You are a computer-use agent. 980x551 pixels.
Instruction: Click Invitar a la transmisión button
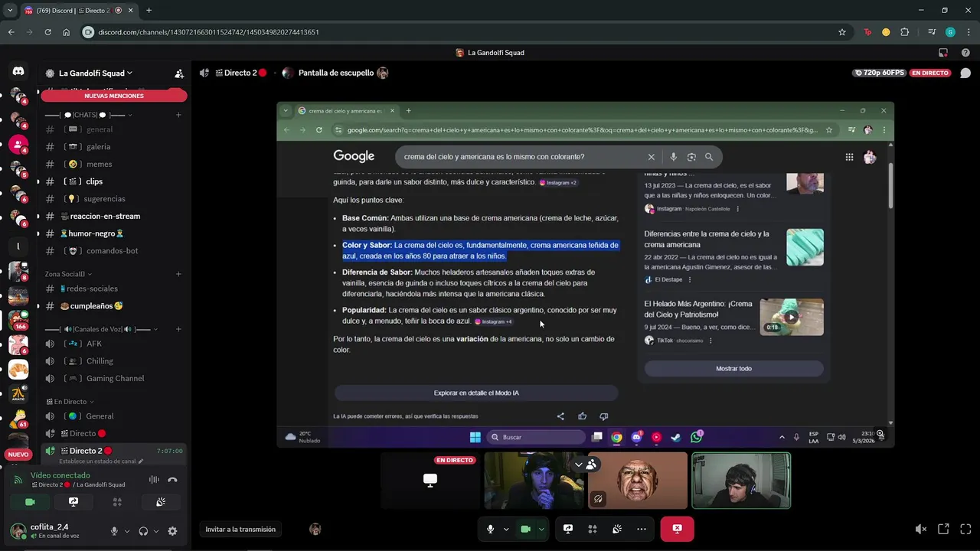240,530
